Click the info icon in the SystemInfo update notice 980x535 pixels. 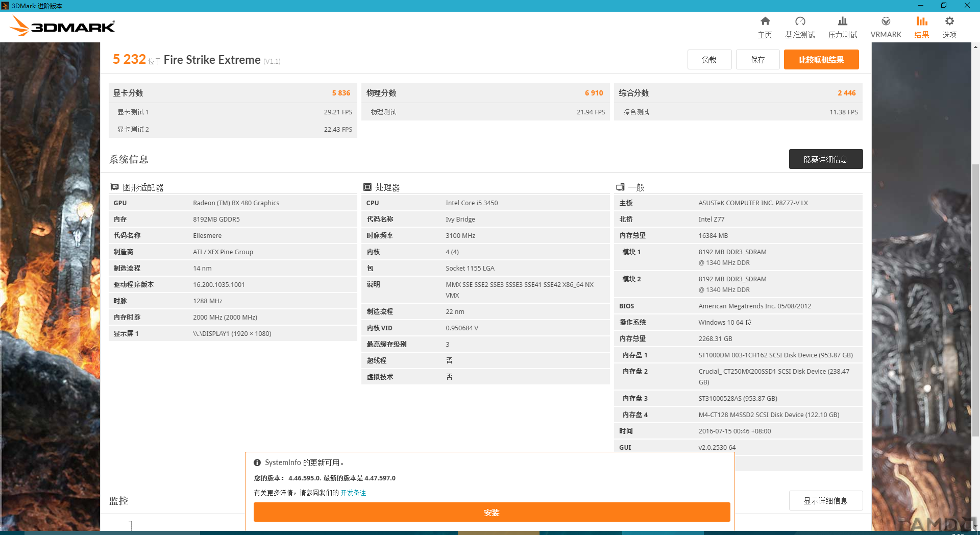tap(257, 463)
